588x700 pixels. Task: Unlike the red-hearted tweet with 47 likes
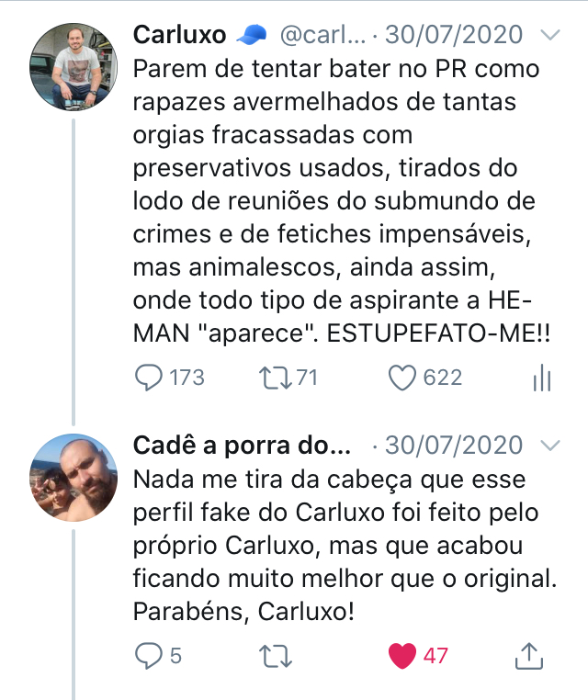pyautogui.click(x=403, y=656)
